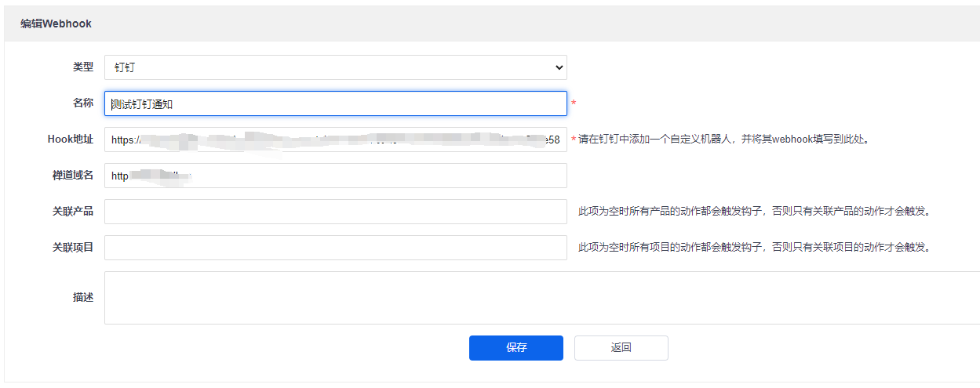The width and height of the screenshot is (980, 388).
Task: Click the 关联产品 trigger hint text
Action: click(x=753, y=212)
